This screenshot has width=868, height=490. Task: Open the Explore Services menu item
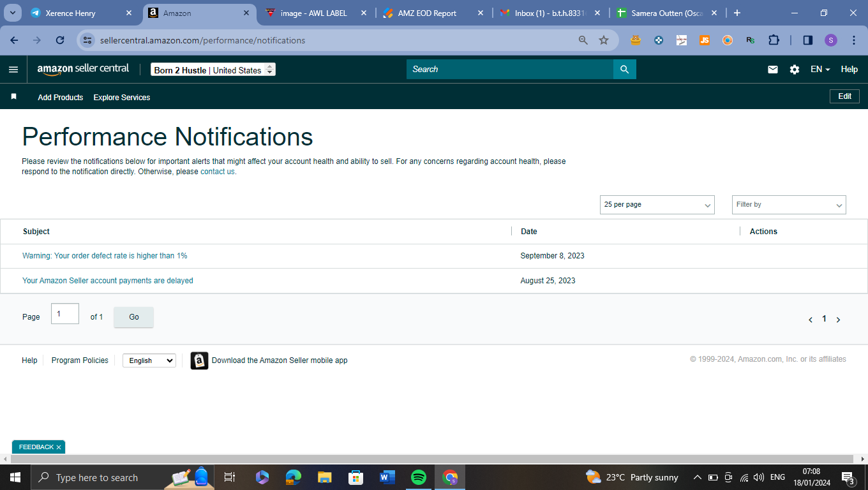click(x=122, y=98)
